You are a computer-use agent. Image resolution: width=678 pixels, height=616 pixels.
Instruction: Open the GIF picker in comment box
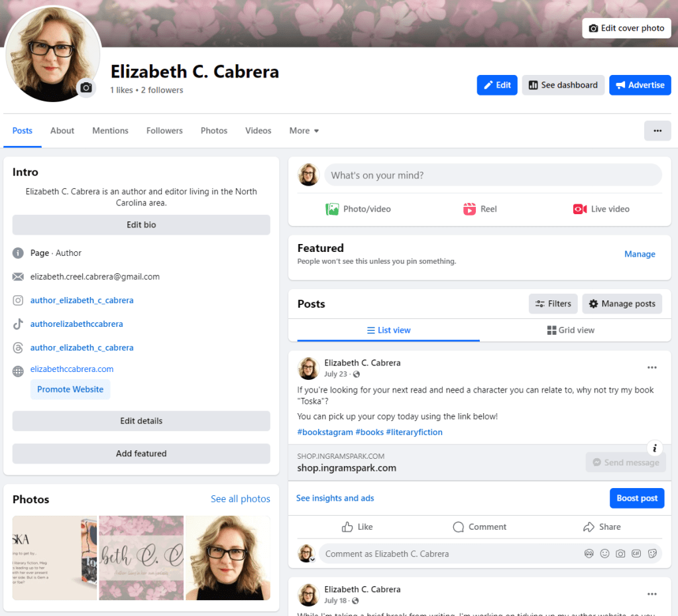636,554
